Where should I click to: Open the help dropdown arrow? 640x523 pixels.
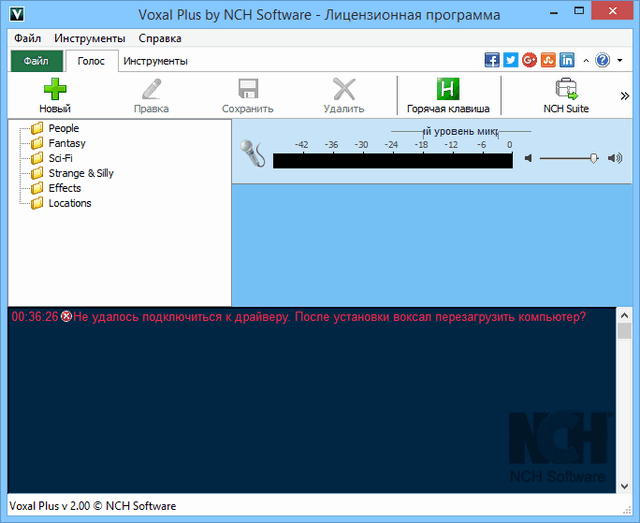pos(617,60)
